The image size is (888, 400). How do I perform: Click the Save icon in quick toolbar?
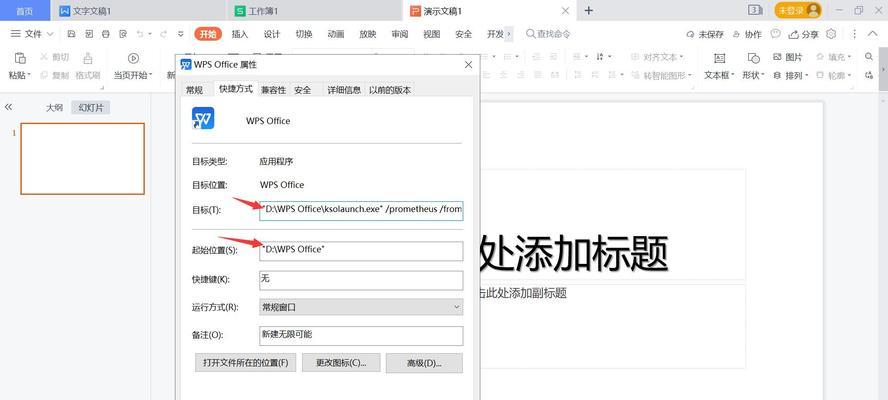71,34
